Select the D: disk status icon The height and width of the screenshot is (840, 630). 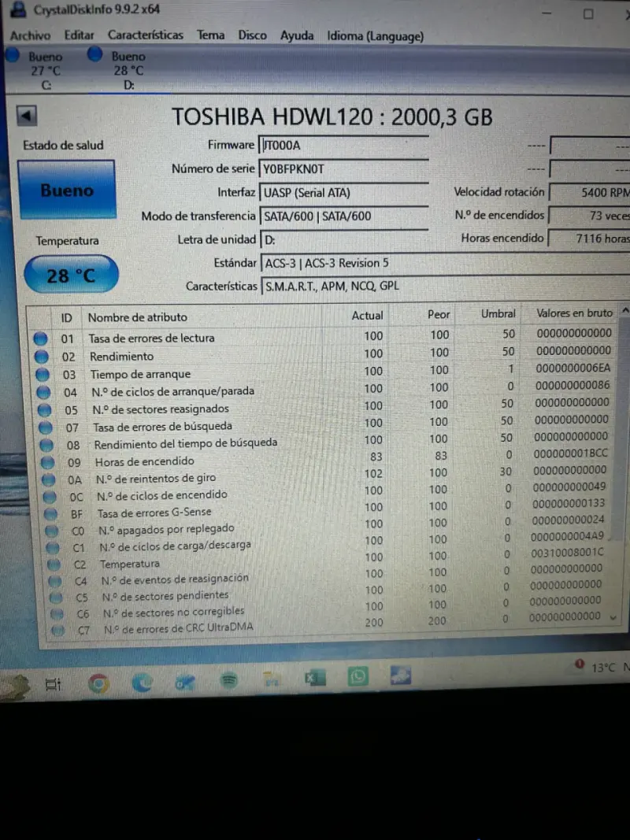click(94, 54)
